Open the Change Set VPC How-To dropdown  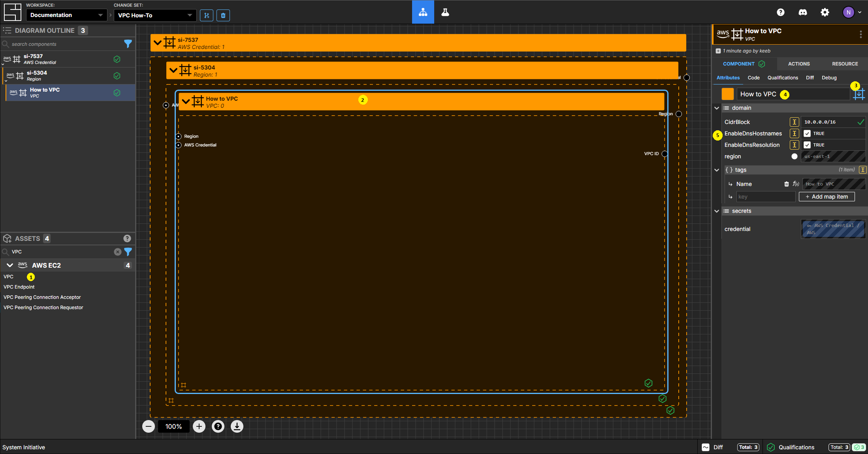(x=155, y=15)
